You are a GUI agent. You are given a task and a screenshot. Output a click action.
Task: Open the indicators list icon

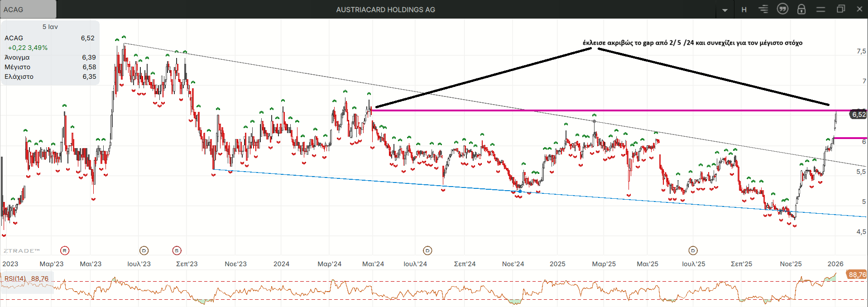(x=763, y=10)
